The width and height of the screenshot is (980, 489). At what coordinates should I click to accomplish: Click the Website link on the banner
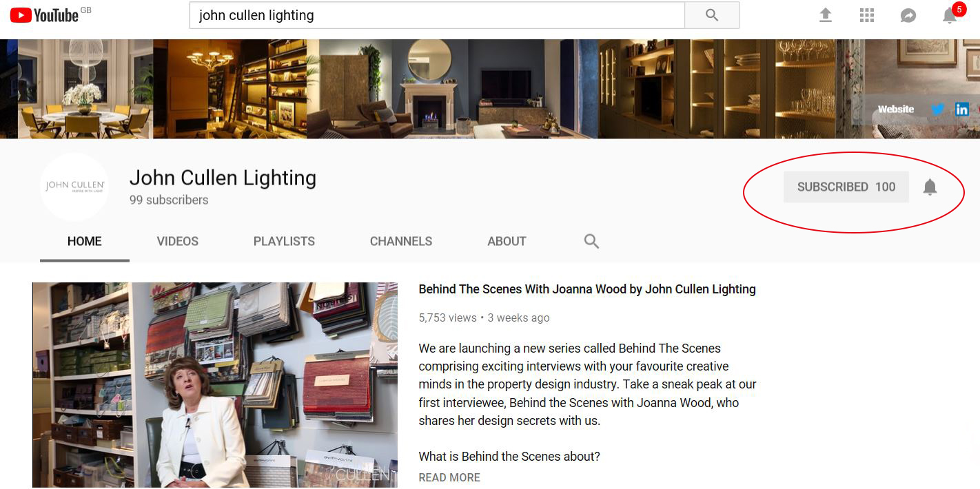[x=896, y=109]
